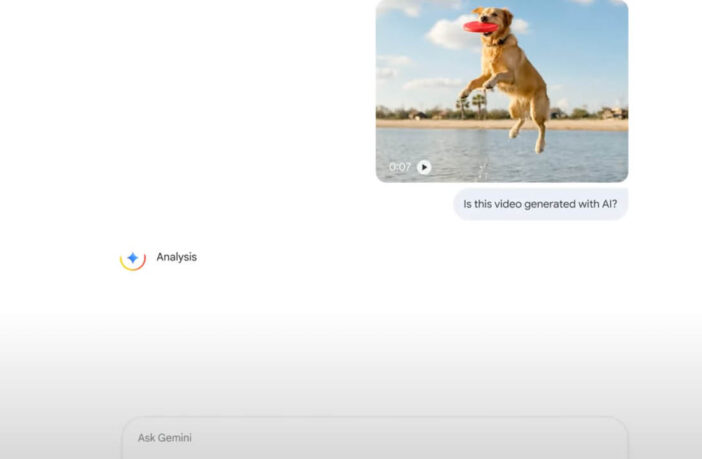Click the houses on the video's right shoreline
Image resolution: width=702 pixels, height=459 pixels.
(x=609, y=113)
